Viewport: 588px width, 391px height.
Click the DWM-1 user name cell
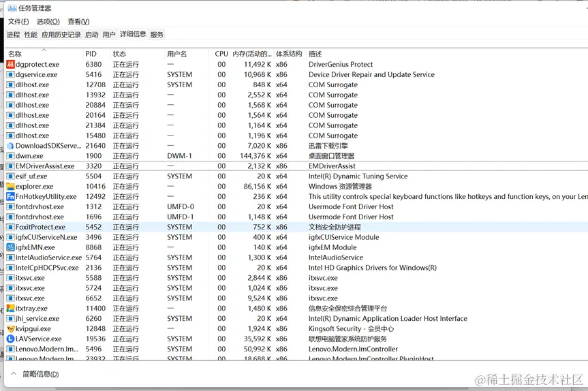(x=179, y=155)
